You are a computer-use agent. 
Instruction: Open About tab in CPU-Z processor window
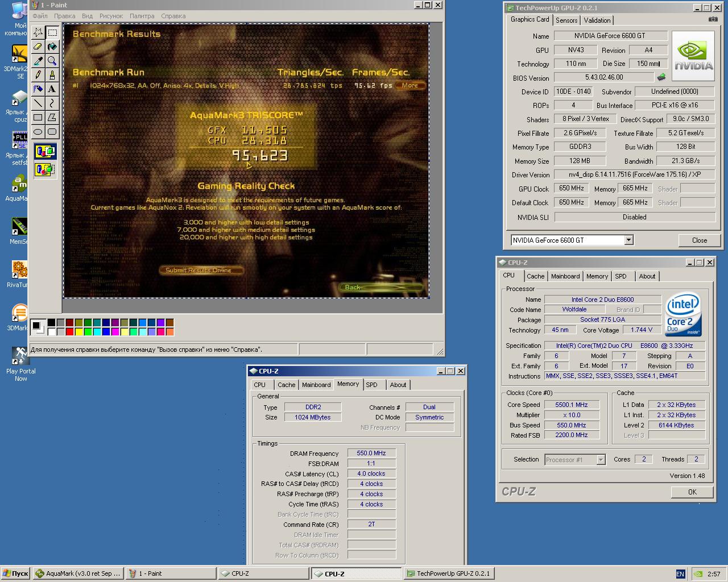(647, 276)
